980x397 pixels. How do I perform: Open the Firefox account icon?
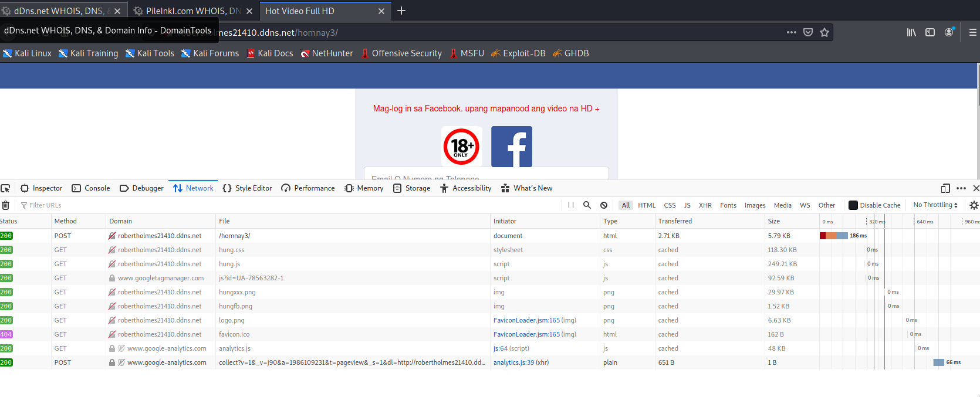click(x=949, y=32)
